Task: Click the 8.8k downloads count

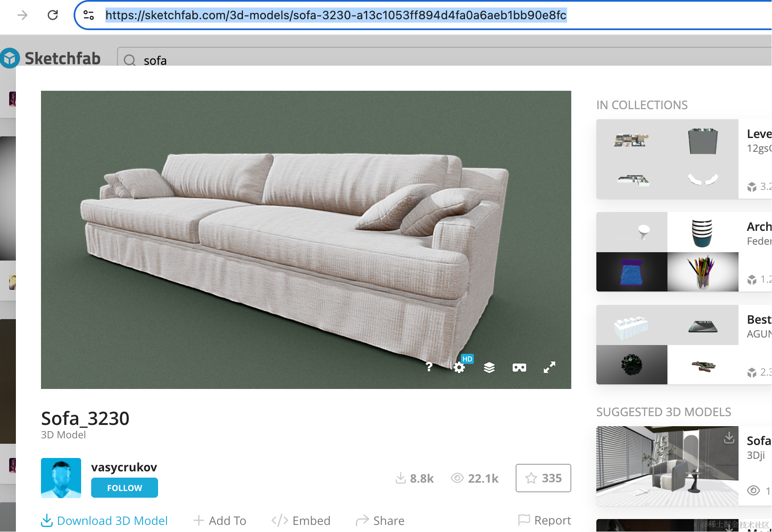Action: 415,478
